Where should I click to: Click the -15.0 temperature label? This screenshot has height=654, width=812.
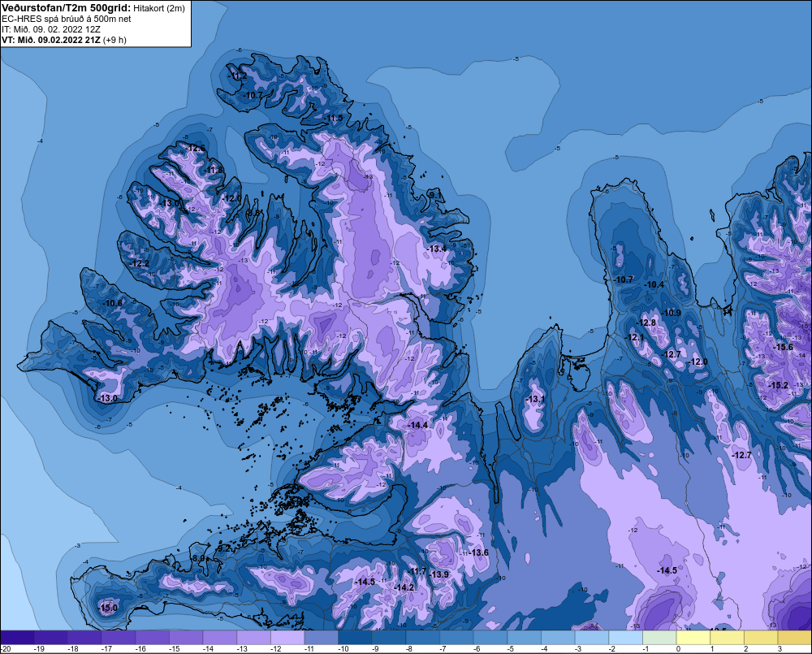[108, 608]
